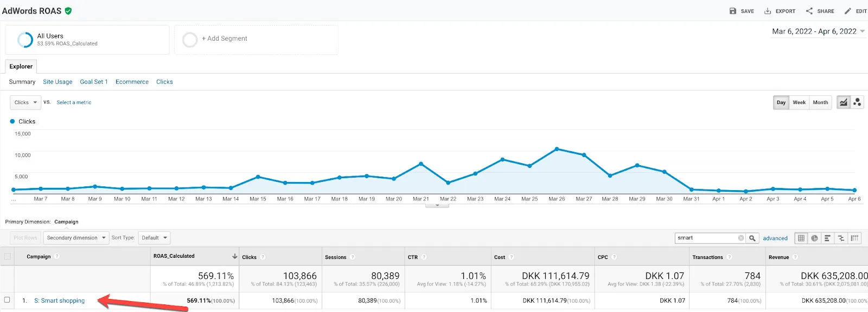The width and height of the screenshot is (868, 312).
Task: Select the performance bar view icon
Action: (x=827, y=238)
